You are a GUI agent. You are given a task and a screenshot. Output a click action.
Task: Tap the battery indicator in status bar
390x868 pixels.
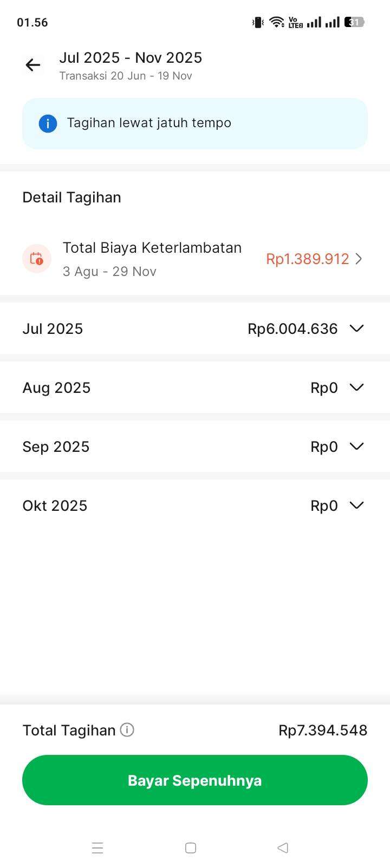click(355, 22)
